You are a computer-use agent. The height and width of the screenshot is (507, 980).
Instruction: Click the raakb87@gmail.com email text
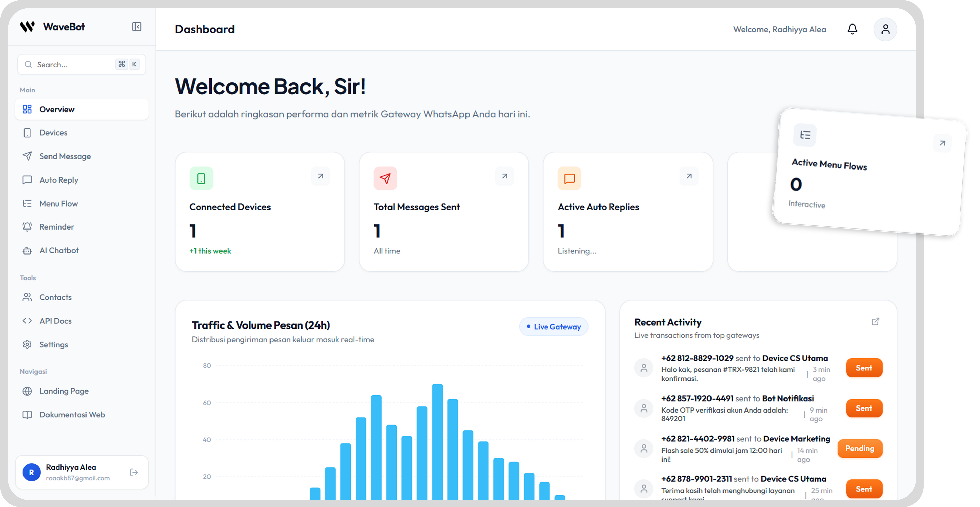pyautogui.click(x=78, y=478)
